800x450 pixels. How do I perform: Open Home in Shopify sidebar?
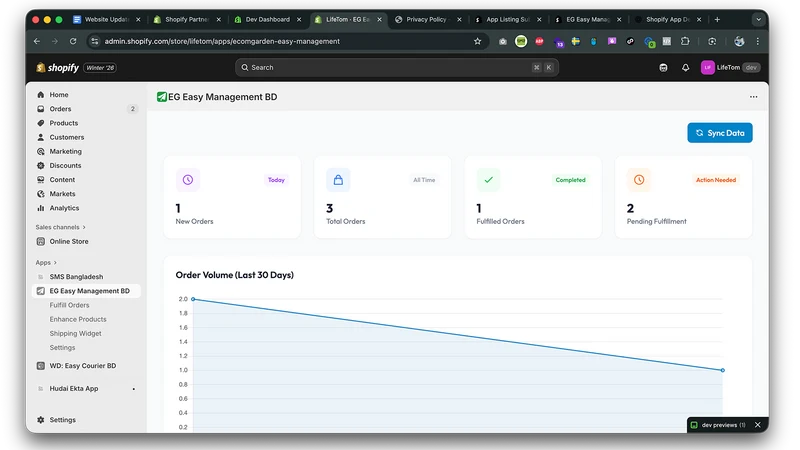59,94
